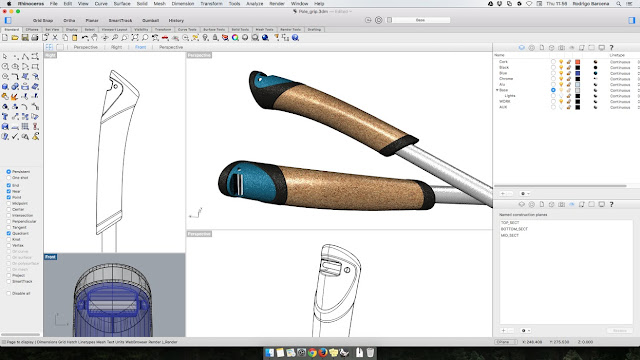Toggle visibility bulb for Cork layer

pos(561,62)
